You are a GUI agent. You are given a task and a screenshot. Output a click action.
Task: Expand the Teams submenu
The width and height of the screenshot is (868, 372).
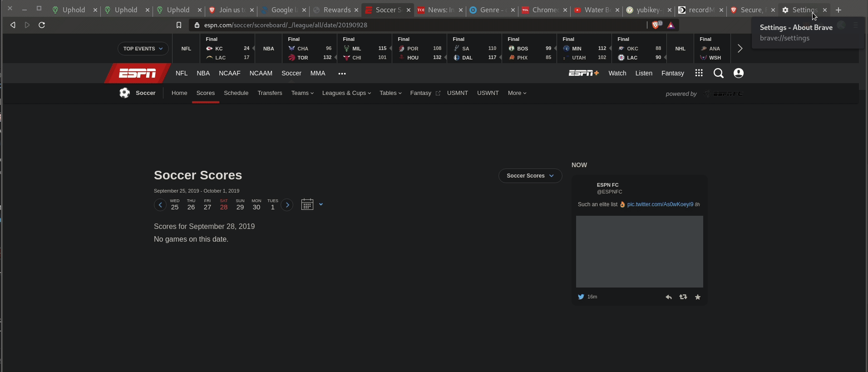(302, 93)
